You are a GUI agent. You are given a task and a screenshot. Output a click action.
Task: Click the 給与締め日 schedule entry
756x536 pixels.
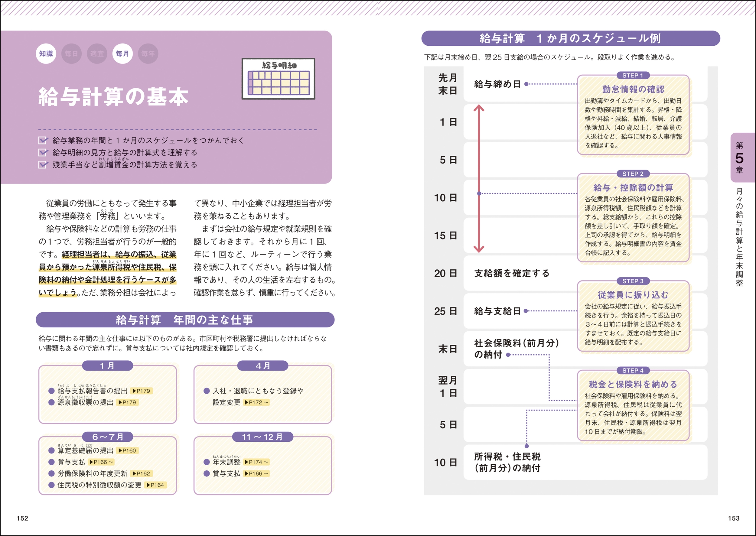point(497,84)
